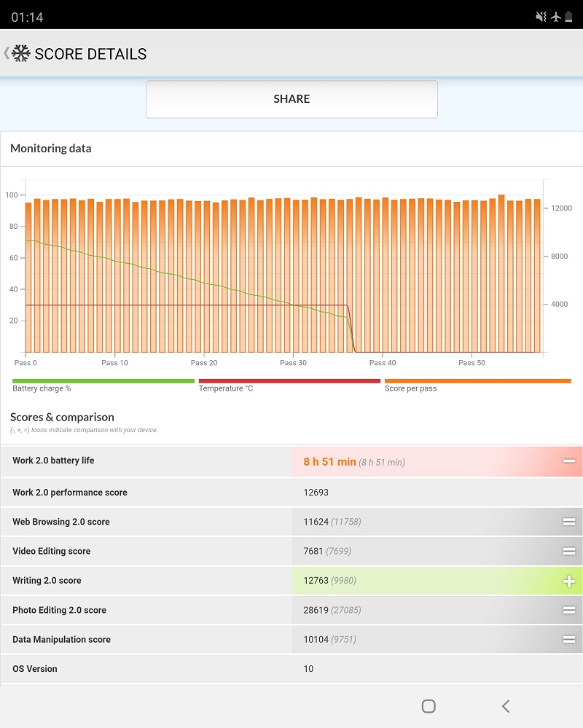Select the Temperature °C legend entry

coord(289,385)
